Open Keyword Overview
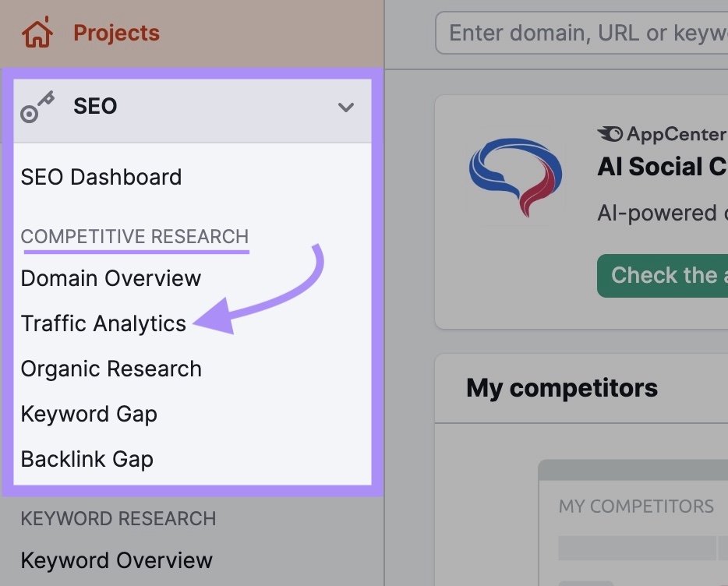This screenshot has height=586, width=728. pos(117,560)
